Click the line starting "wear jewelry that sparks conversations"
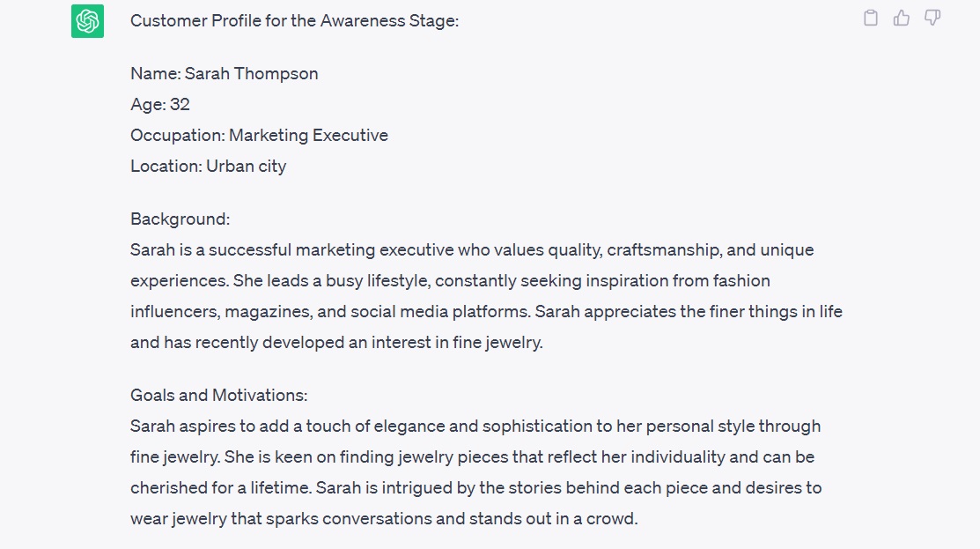The width and height of the screenshot is (980, 549). [384, 519]
